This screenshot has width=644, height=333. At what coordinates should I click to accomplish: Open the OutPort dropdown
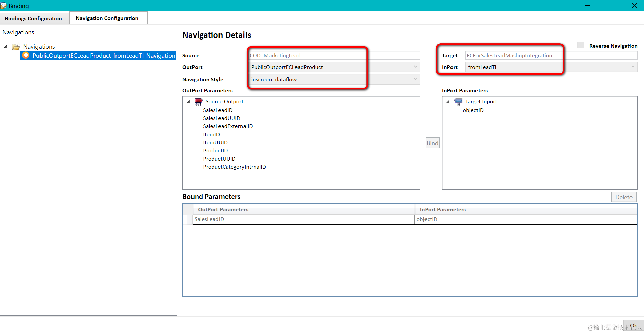point(415,67)
